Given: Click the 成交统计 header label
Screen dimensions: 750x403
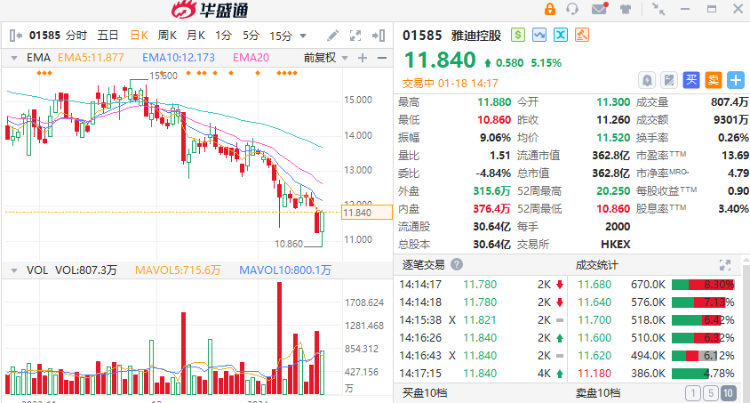Looking at the screenshot, I should click(596, 264).
